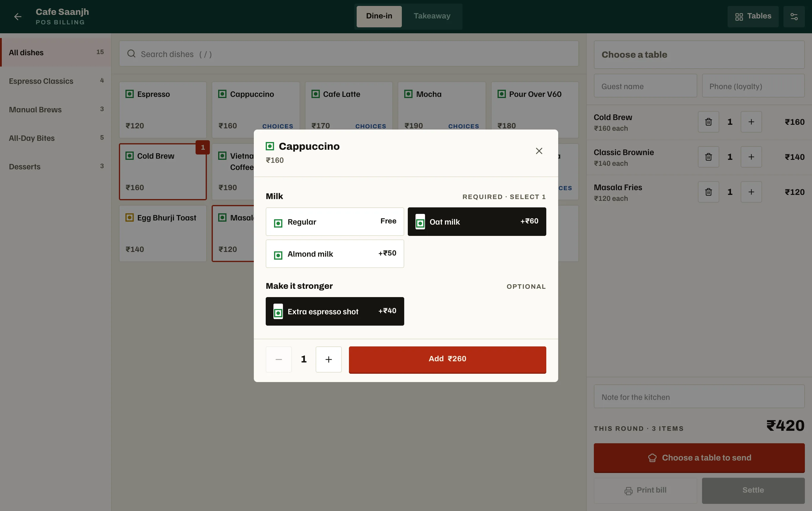Screen dimensions: 812x511
Task: Increase Cappuccino quantity in dialog
Action: [x=328, y=359]
